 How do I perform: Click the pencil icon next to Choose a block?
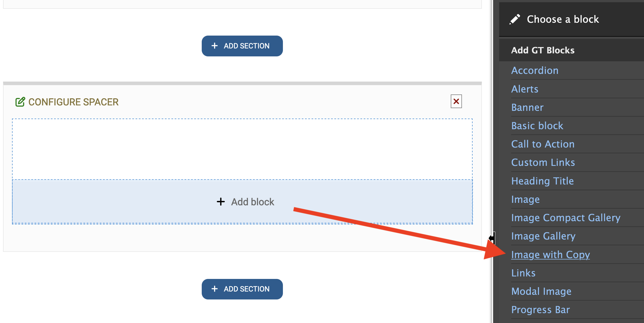(515, 19)
